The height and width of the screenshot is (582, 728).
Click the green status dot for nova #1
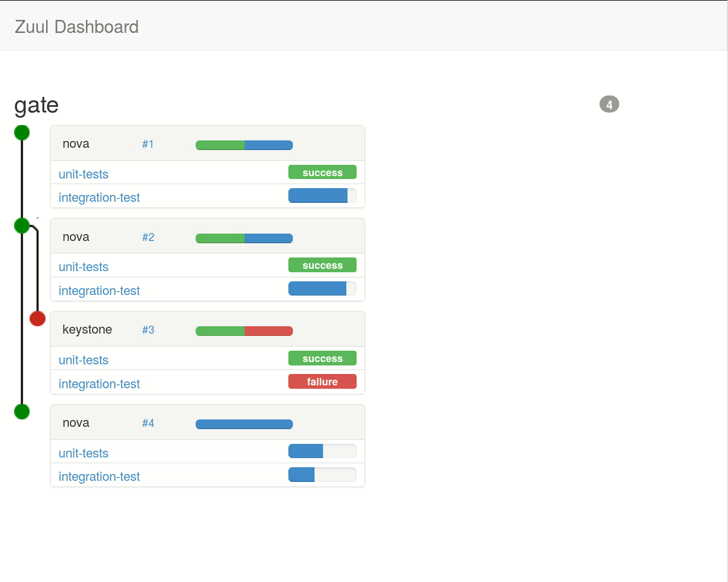coord(22,133)
